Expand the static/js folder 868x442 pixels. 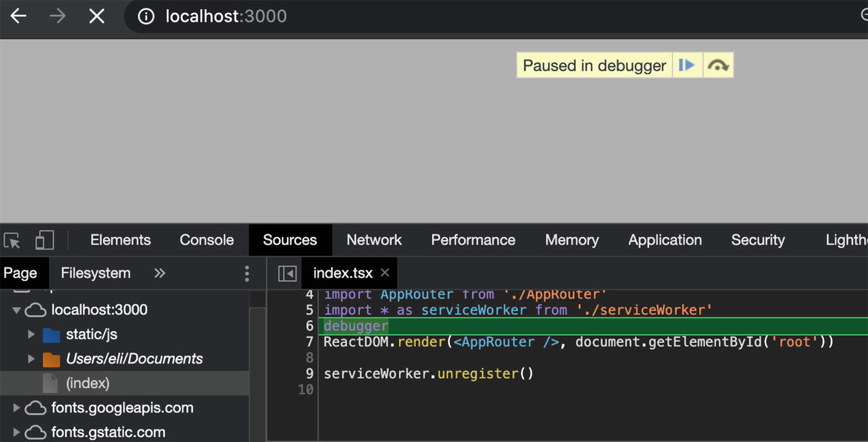click(31, 334)
